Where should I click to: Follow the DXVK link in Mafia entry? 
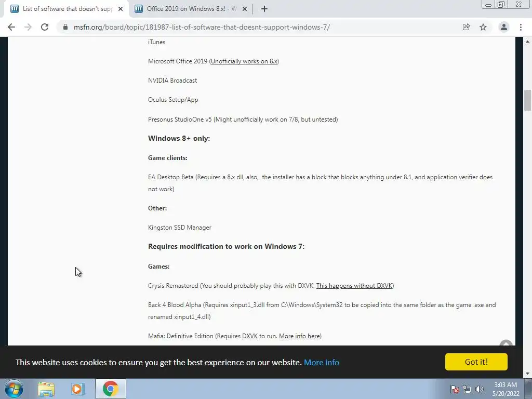pos(250,336)
